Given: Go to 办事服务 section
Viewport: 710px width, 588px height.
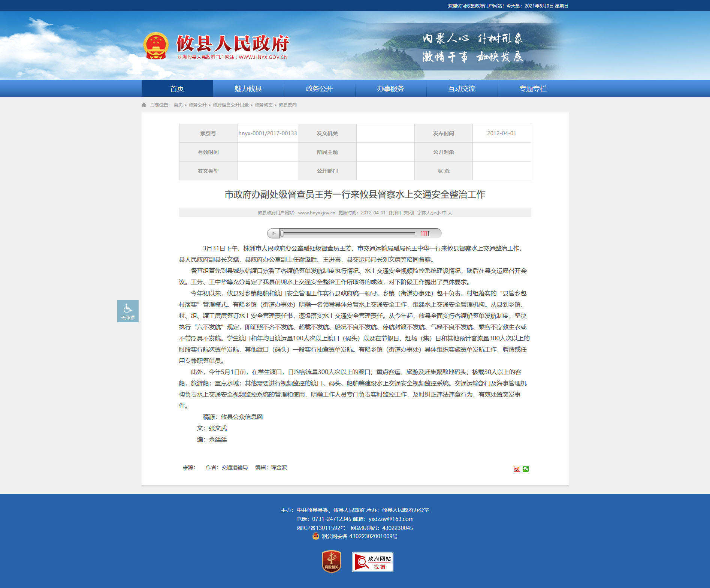Looking at the screenshot, I should [390, 88].
